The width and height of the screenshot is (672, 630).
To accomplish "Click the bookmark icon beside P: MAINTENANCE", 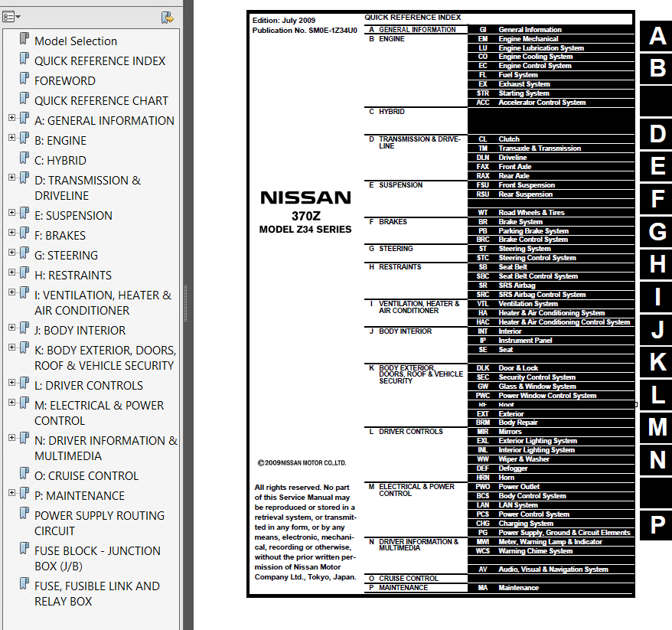I will [24, 493].
